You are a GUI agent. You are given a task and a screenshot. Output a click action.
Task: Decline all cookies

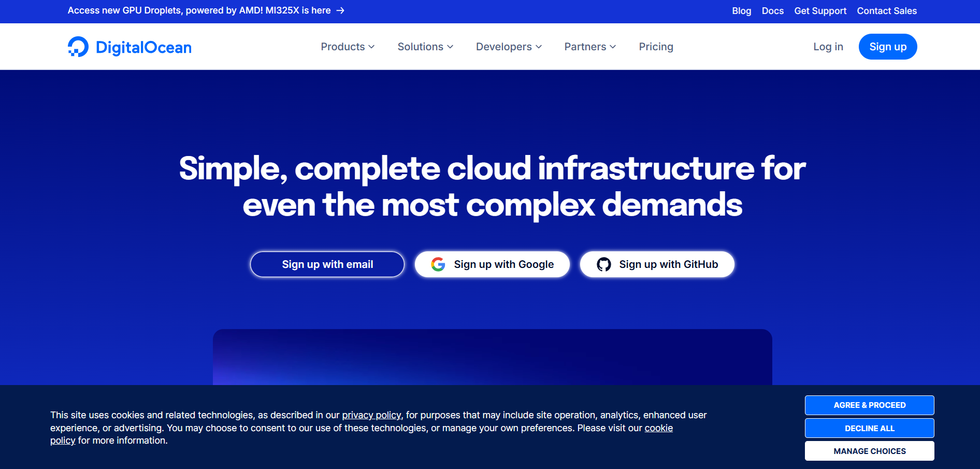(x=869, y=428)
